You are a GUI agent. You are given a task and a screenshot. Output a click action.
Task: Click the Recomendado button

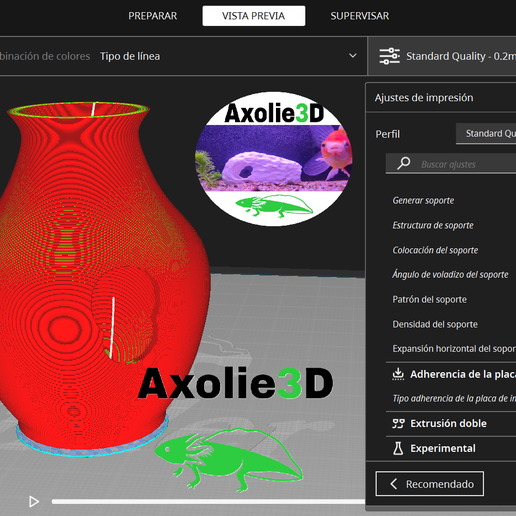pos(430,484)
